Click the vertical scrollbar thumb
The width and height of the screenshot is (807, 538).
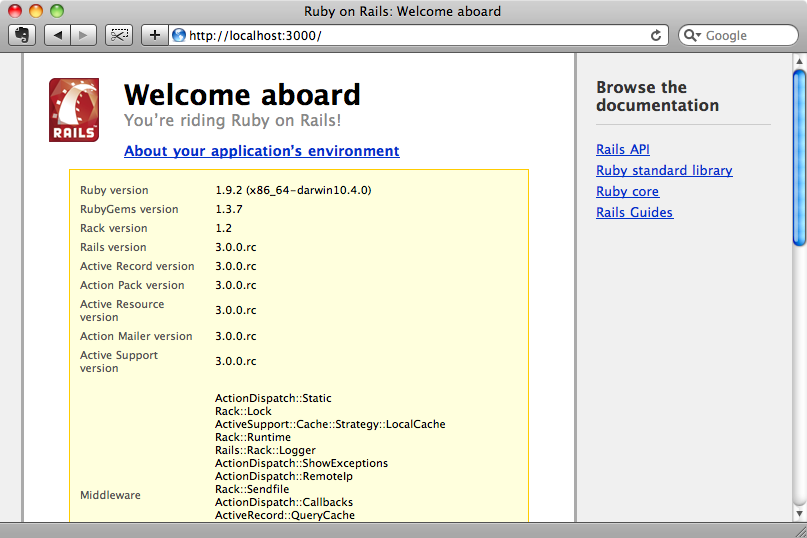tap(799, 158)
